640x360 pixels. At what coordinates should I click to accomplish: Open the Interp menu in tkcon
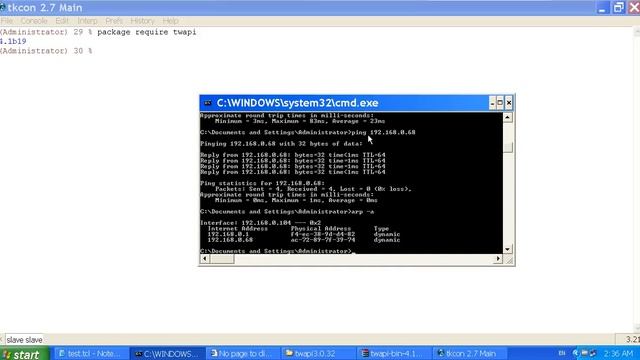point(87,21)
